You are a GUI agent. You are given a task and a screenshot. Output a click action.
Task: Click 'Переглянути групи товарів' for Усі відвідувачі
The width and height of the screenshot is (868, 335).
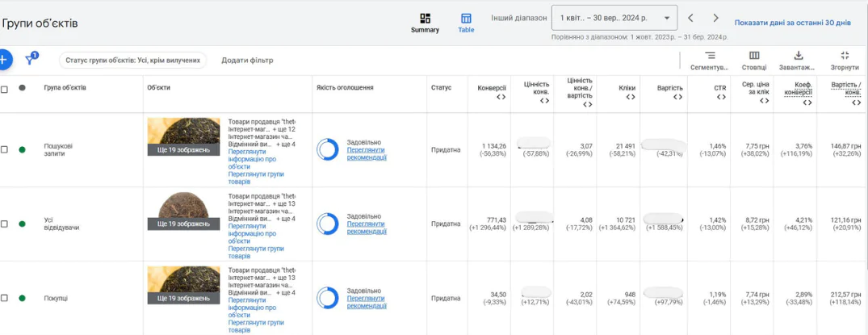tap(256, 252)
